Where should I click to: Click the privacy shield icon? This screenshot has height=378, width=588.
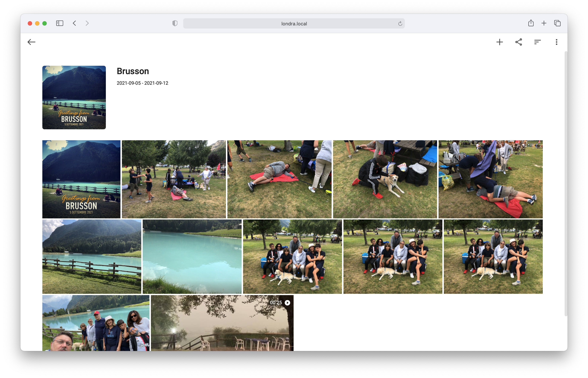coord(175,23)
